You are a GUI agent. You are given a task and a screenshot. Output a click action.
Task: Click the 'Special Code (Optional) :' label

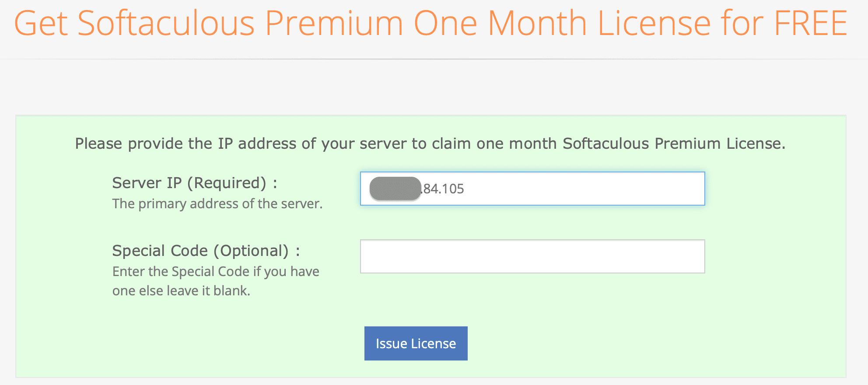pyautogui.click(x=206, y=251)
